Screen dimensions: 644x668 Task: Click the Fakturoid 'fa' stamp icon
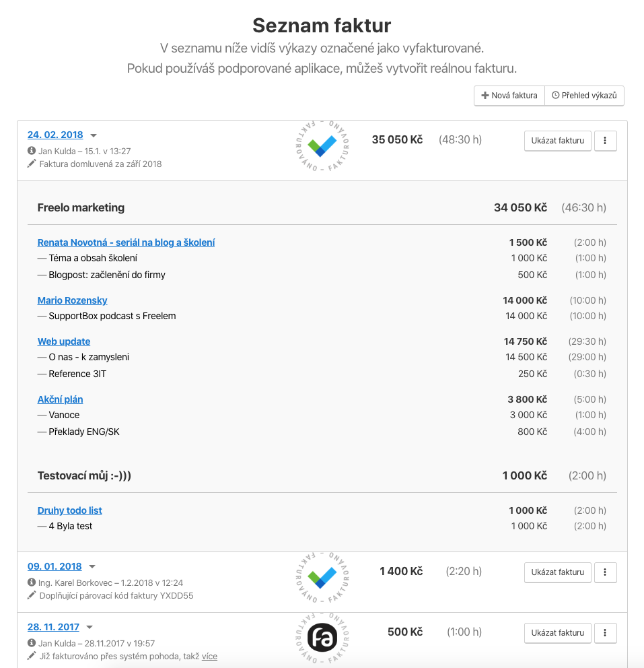click(322, 637)
